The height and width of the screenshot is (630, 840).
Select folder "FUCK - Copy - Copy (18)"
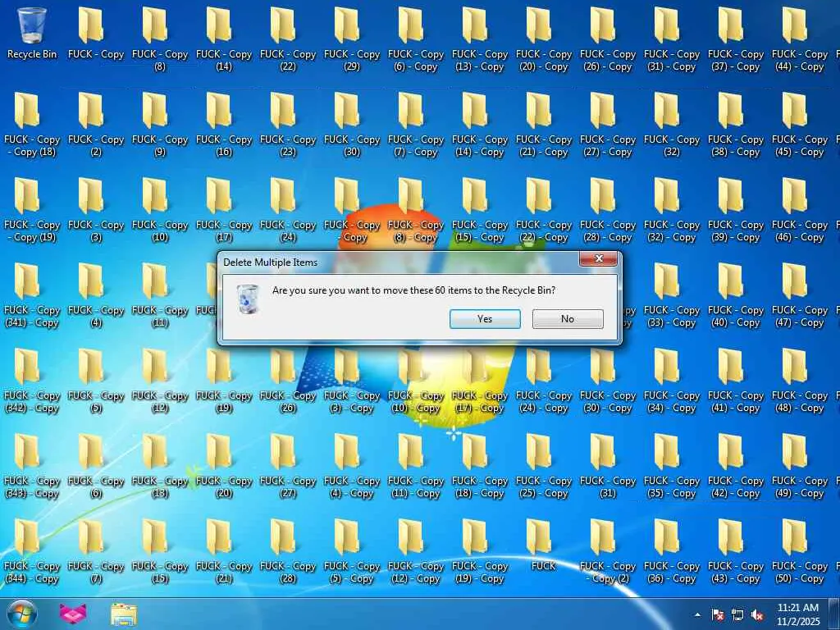point(32,125)
